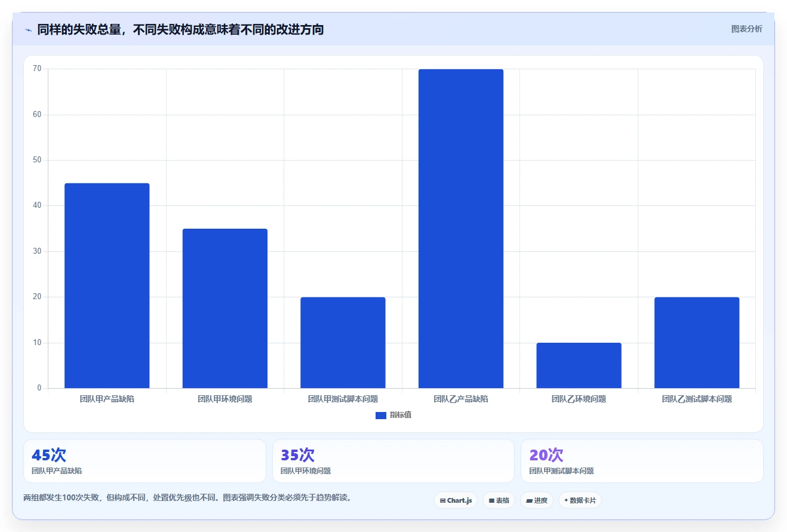Click the Chart.js tag chip

[456, 500]
